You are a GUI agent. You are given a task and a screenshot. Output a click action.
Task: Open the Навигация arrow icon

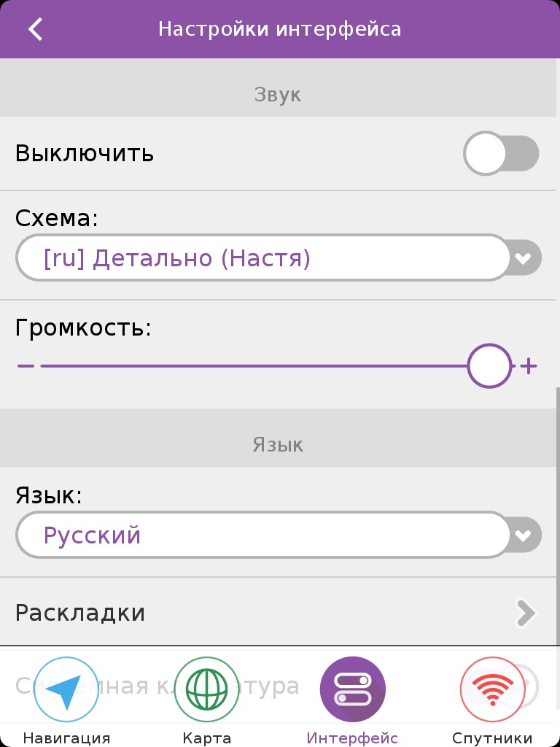66,689
